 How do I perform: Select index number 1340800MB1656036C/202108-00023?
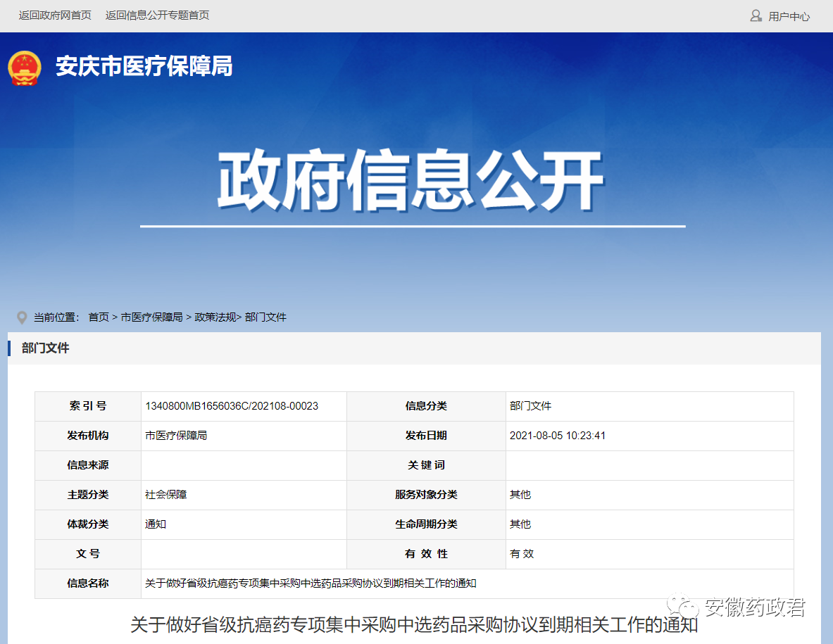tap(232, 406)
